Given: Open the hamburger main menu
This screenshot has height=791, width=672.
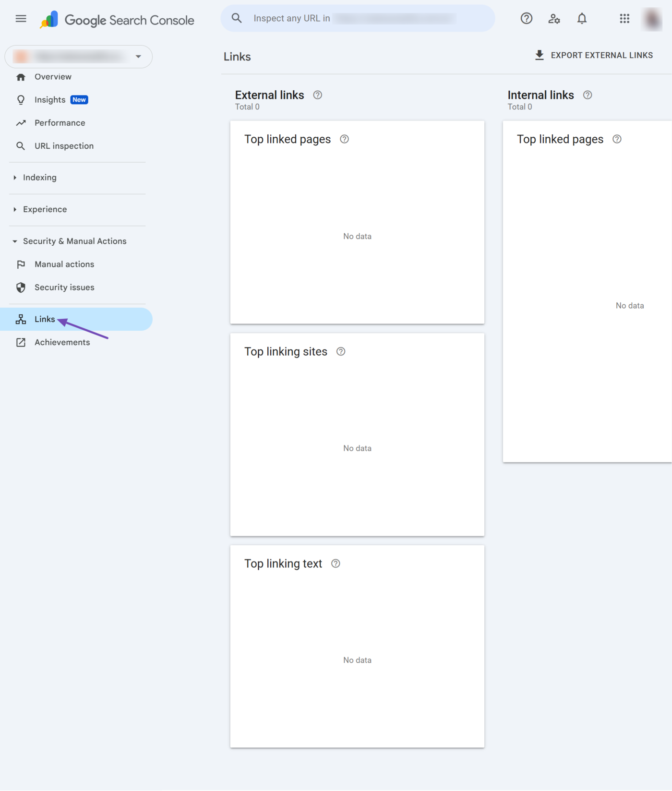Looking at the screenshot, I should pos(21,19).
